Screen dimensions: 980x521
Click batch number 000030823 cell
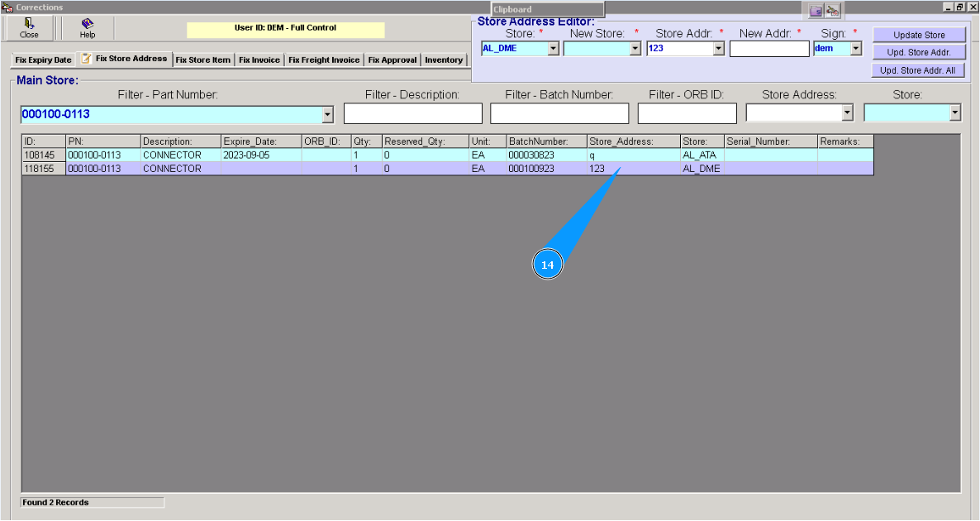tap(547, 155)
